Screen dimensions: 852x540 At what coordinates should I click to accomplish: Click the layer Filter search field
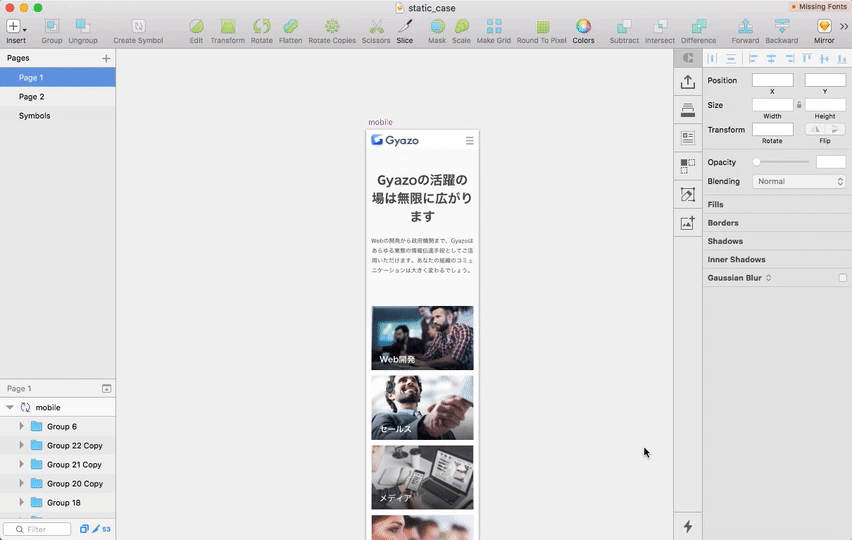(37, 529)
